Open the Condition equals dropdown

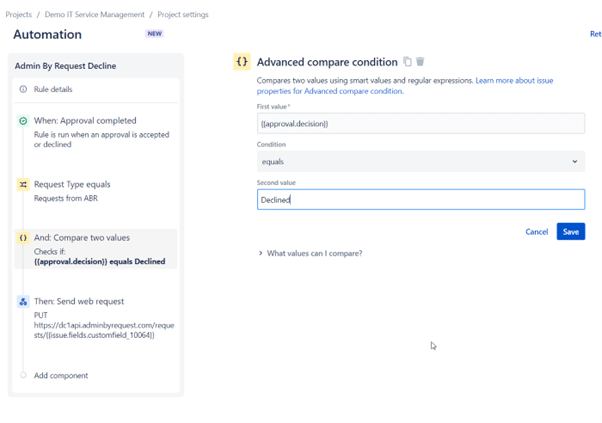421,162
